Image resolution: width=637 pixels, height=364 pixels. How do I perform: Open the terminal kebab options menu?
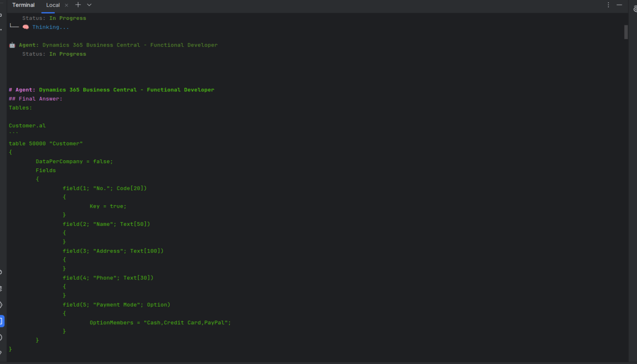608,5
